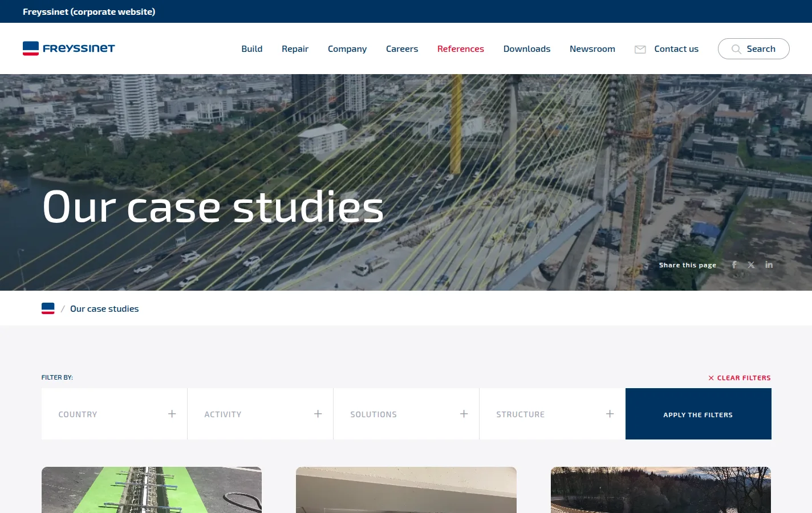Click the Freyssinet (corporate website) top bar link
Viewport: 812px width, 513px height.
coord(89,11)
